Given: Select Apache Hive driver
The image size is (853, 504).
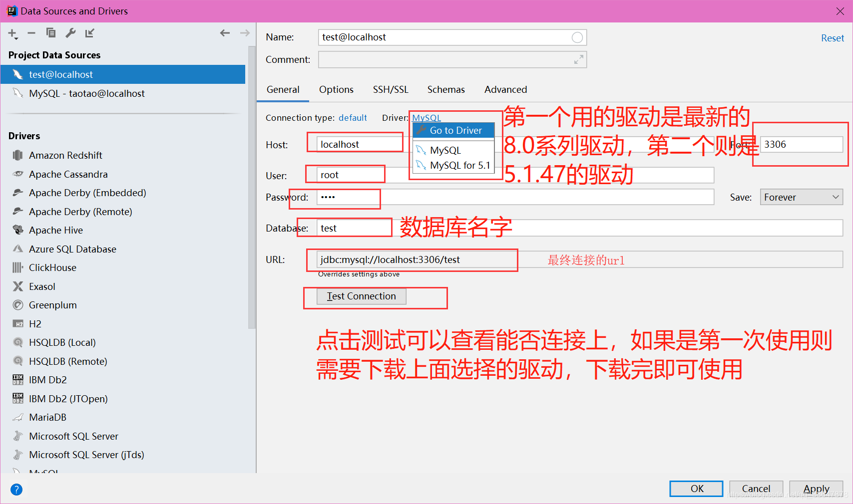Looking at the screenshot, I should click(123, 230).
